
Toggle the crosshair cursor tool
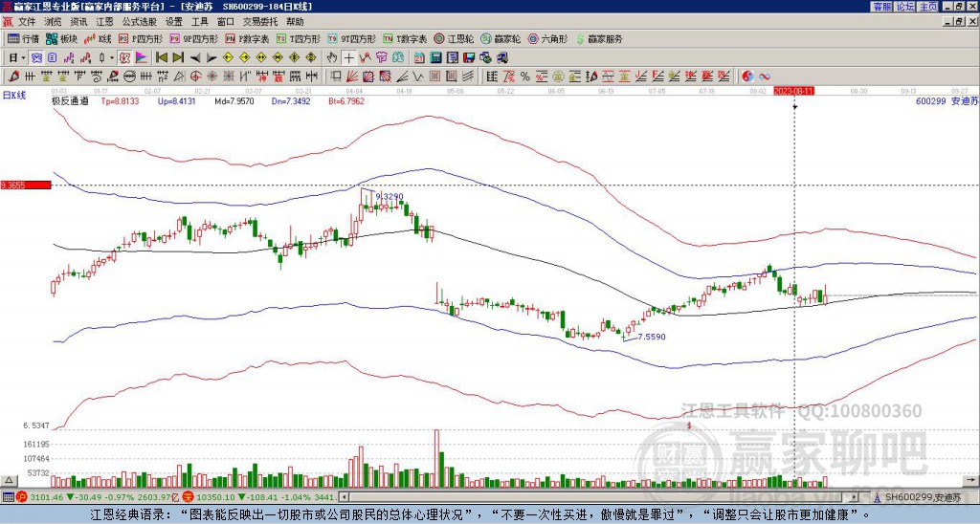click(x=348, y=58)
